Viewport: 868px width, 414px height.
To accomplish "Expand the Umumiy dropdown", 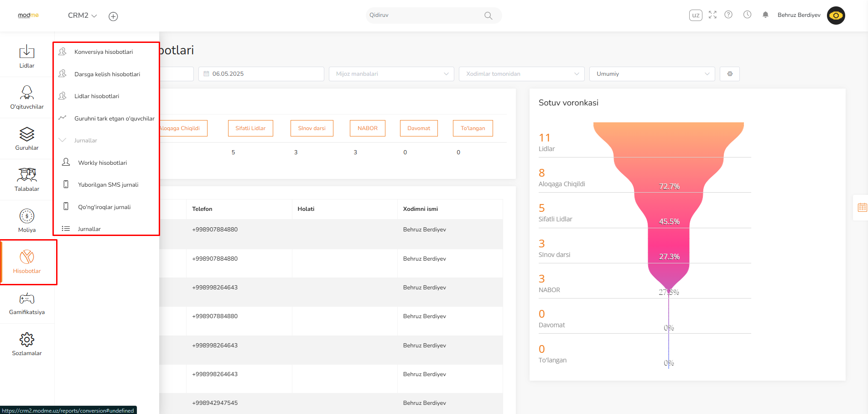I will pos(652,74).
